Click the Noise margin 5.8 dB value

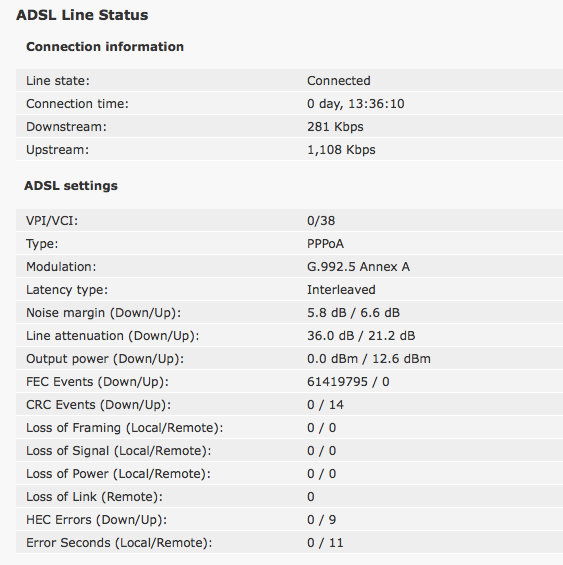[x=327, y=313]
